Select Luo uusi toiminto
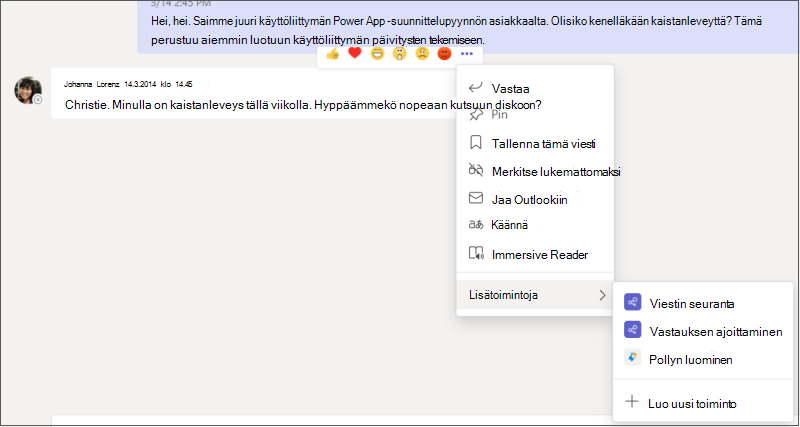Image resolution: width=800 pixels, height=427 pixels. tap(703, 402)
